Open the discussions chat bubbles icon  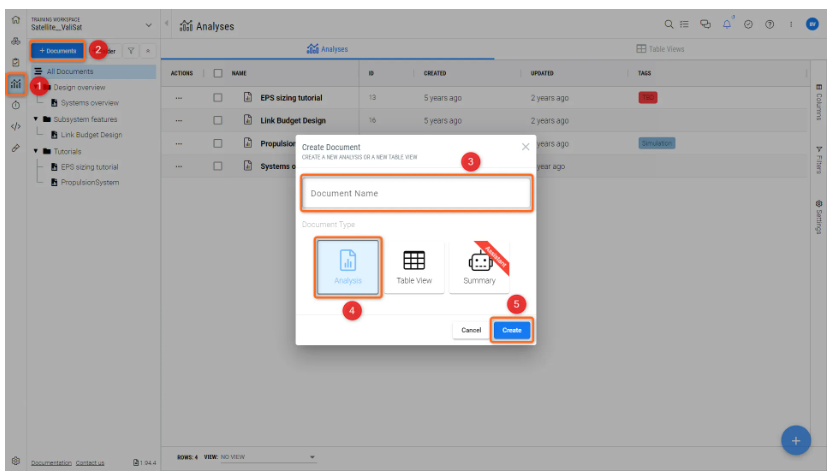(x=705, y=24)
